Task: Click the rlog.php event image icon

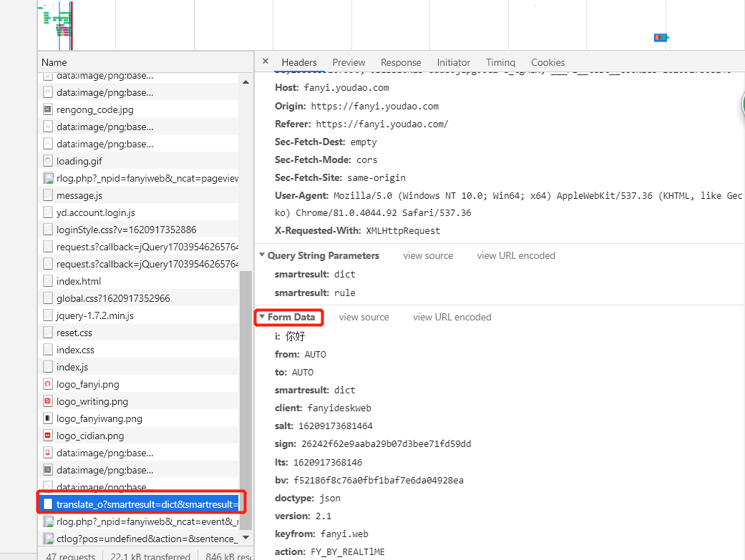Action: pyautogui.click(x=49, y=521)
